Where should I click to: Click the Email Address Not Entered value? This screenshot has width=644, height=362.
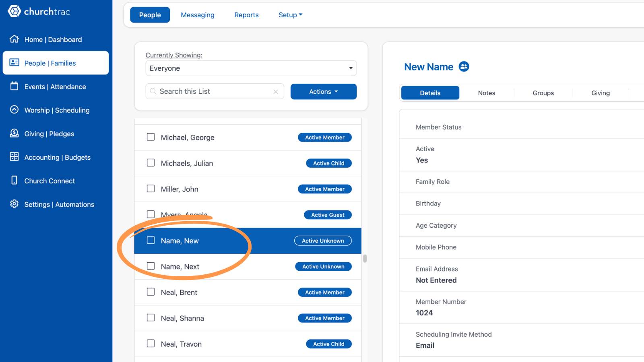436,280
